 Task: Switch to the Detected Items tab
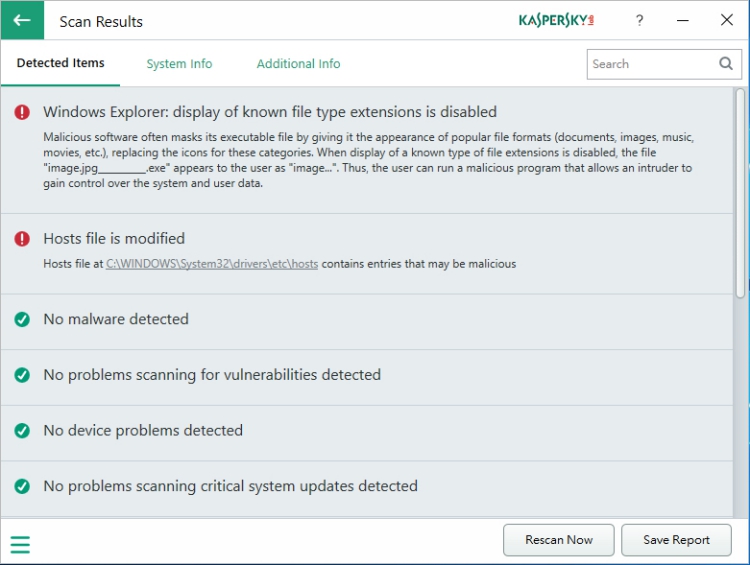click(60, 63)
